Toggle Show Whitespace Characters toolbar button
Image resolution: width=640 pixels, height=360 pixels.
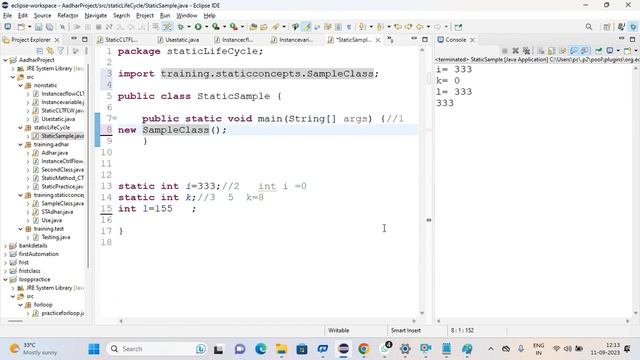(349, 27)
